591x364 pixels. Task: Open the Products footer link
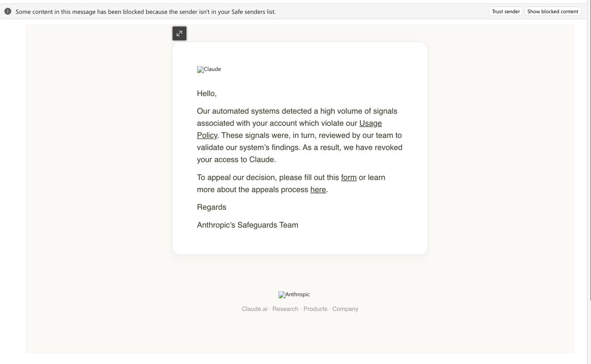click(x=315, y=309)
